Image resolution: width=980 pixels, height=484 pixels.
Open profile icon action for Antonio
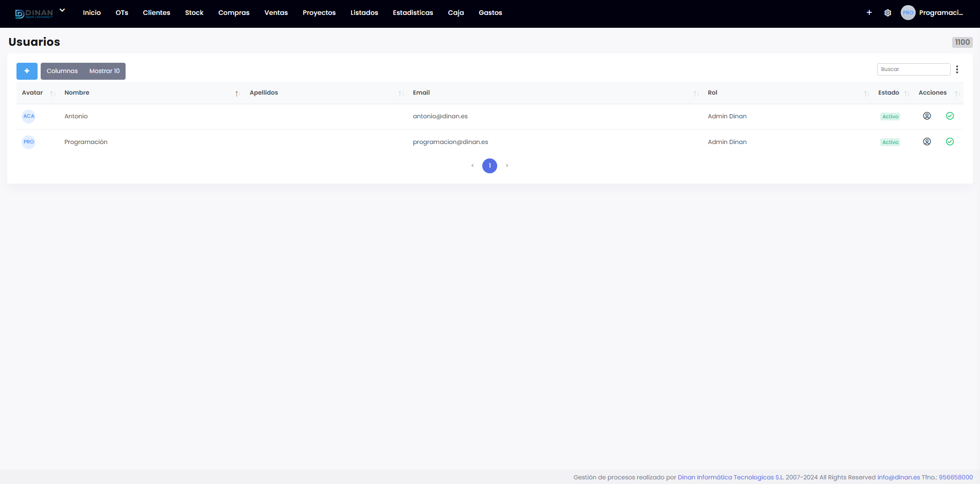click(927, 116)
